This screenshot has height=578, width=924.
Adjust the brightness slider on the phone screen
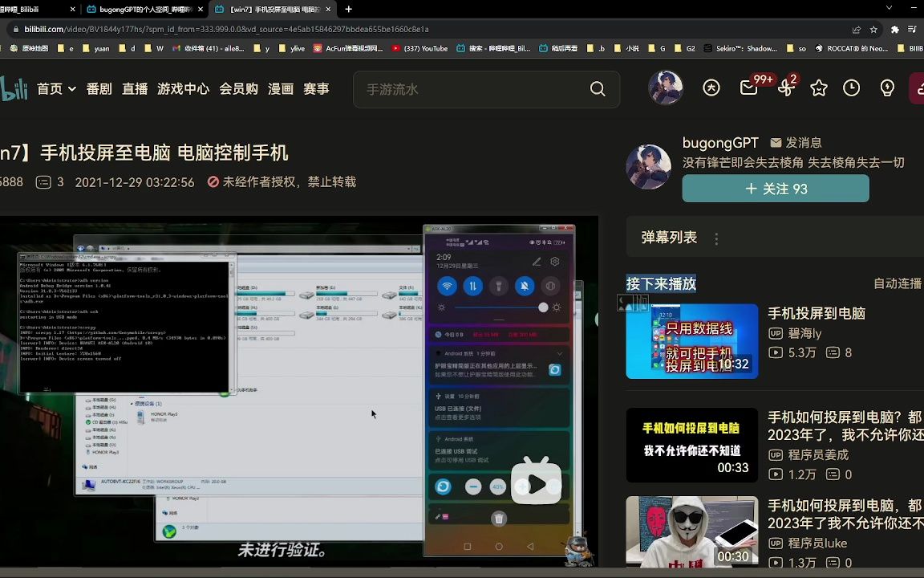pyautogui.click(x=543, y=307)
